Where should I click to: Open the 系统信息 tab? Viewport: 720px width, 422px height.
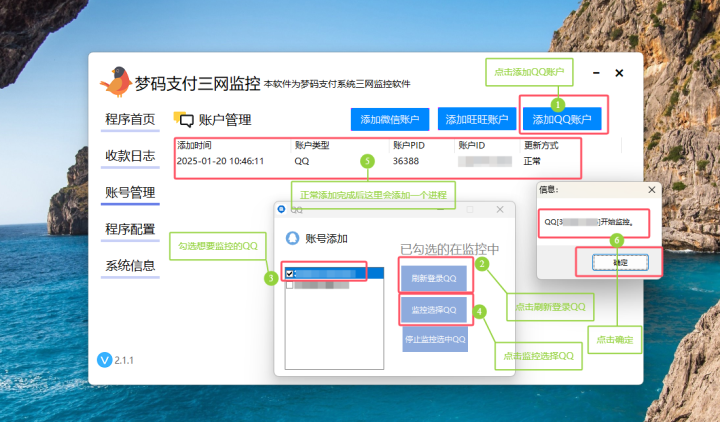pos(130,266)
